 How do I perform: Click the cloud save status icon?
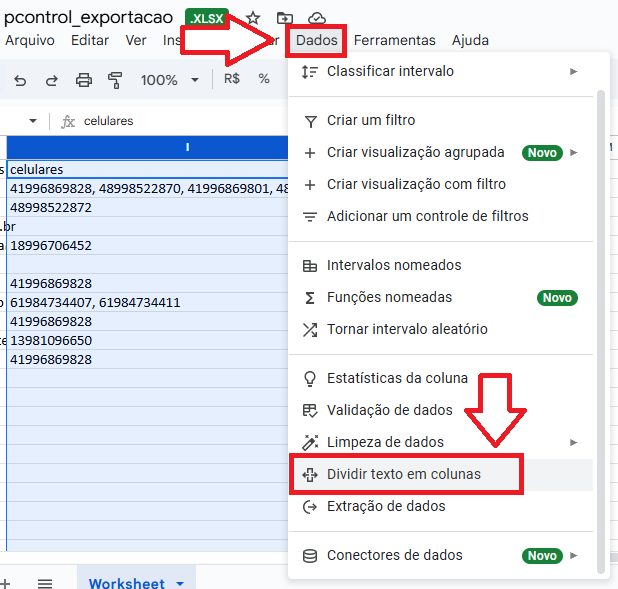pyautogui.click(x=317, y=18)
